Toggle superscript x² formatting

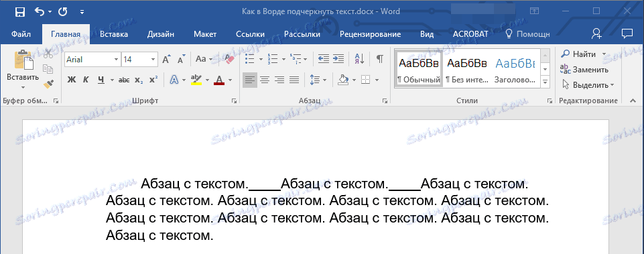pyautogui.click(x=153, y=80)
